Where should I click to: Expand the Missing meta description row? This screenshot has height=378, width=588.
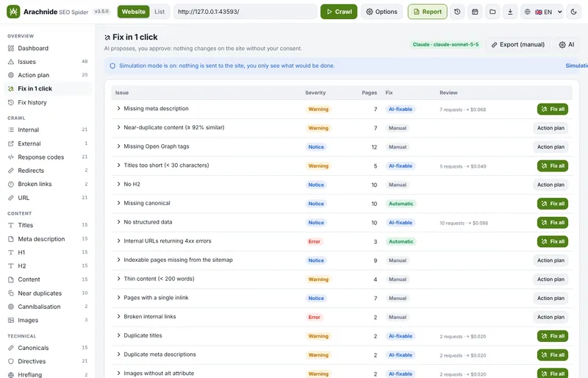[x=118, y=109]
